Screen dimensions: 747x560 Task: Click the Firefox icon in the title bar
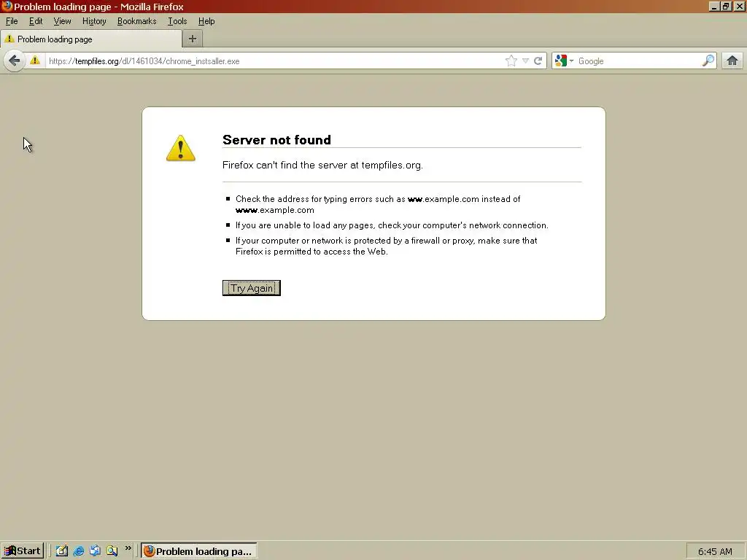(x=7, y=6)
